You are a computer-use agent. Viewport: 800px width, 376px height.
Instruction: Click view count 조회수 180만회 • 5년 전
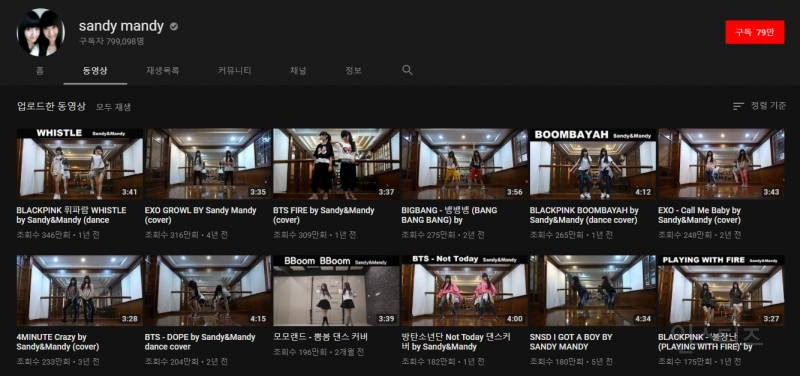coord(571,362)
